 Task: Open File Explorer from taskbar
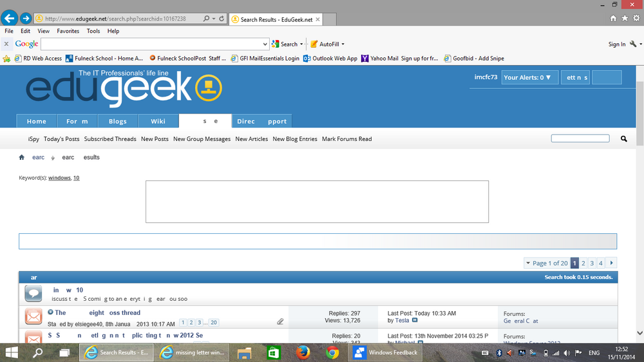(x=244, y=352)
